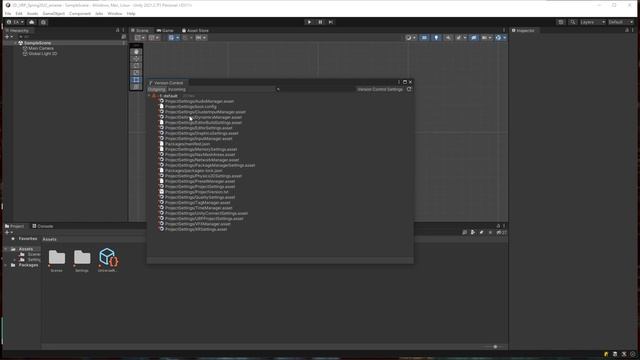Image resolution: width=640 pixels, height=360 pixels.
Task: Start Play mode with the Play button
Action: tap(309, 22)
